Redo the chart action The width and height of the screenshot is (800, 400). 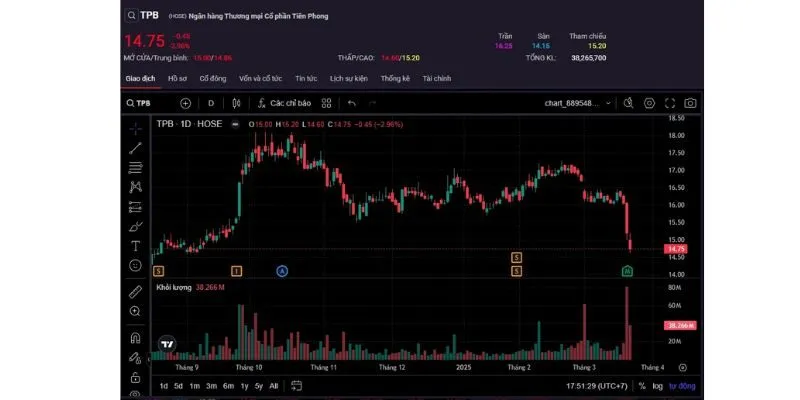pos(372,103)
